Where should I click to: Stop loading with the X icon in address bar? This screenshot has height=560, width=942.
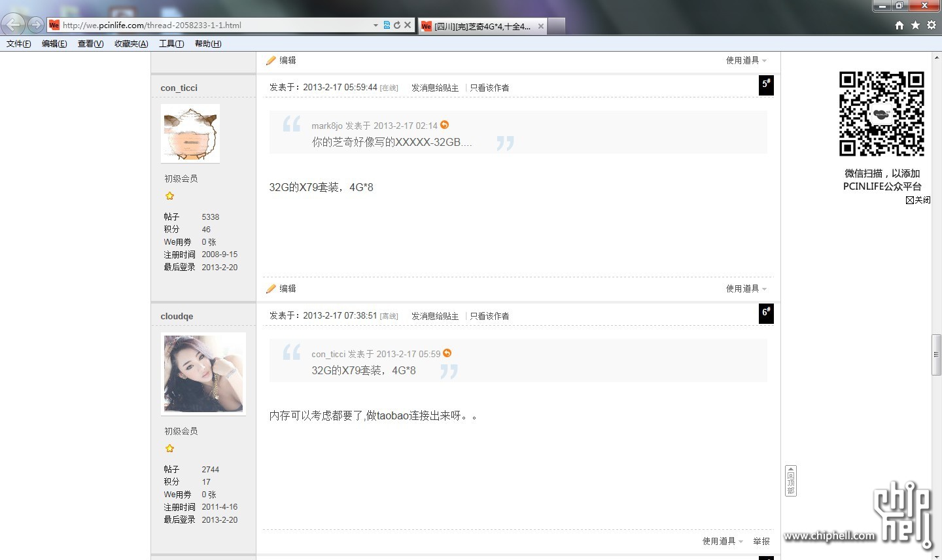(408, 25)
